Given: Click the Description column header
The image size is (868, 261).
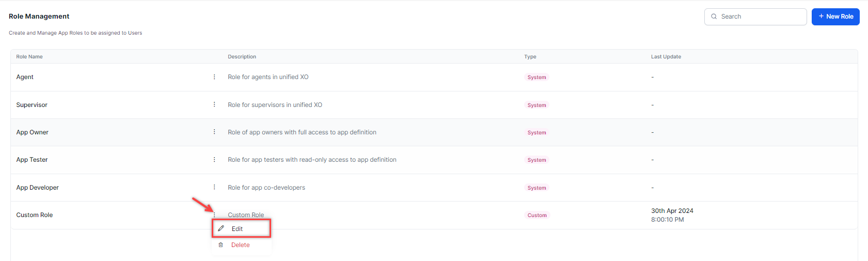Looking at the screenshot, I should tap(242, 57).
